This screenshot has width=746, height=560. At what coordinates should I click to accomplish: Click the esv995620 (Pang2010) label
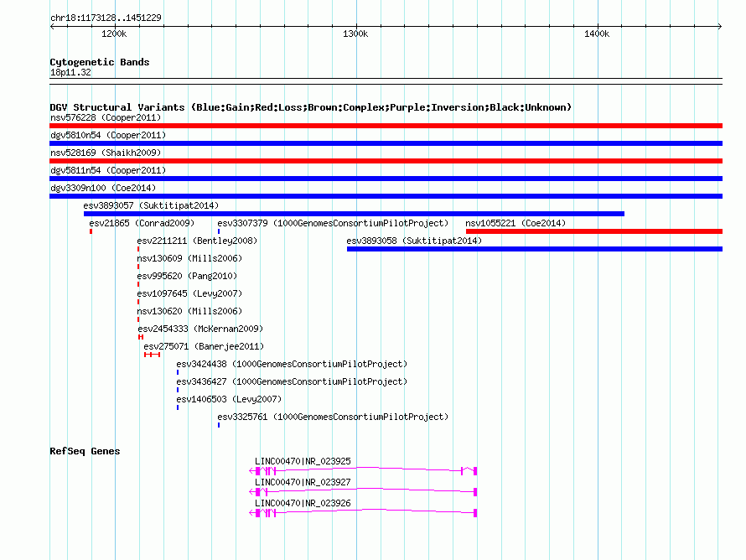(x=187, y=276)
